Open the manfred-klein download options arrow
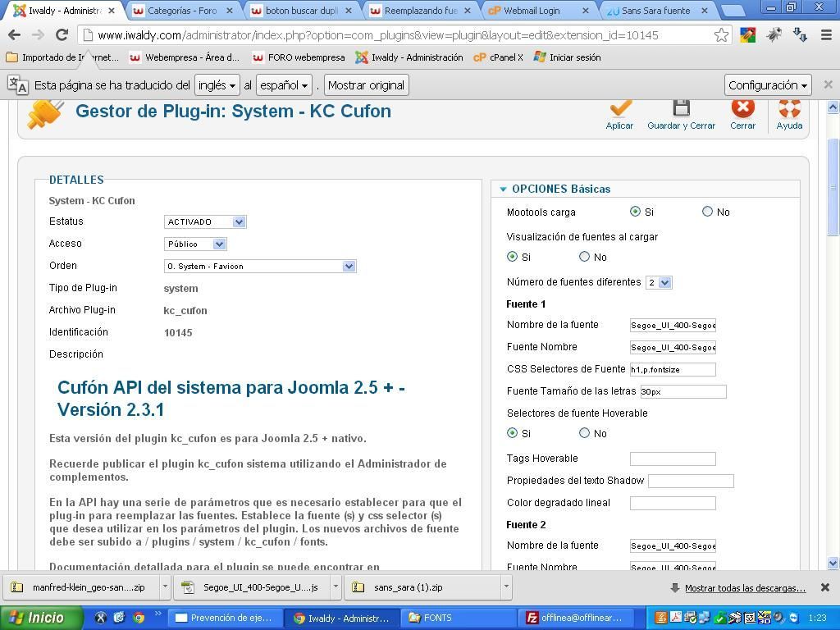 (x=165, y=587)
